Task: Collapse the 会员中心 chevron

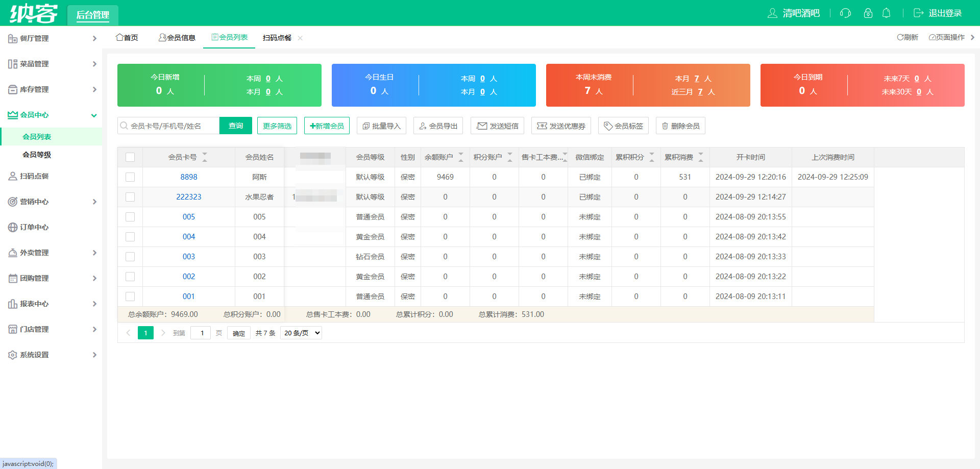Action: pyautogui.click(x=94, y=115)
